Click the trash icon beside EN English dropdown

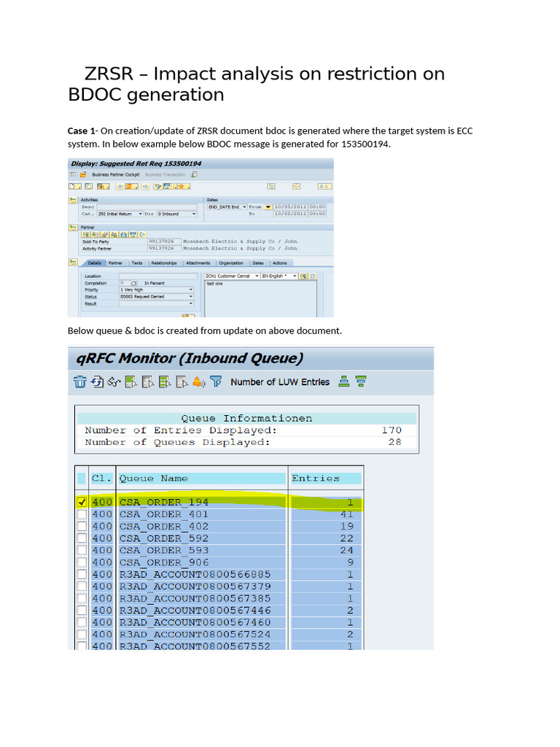(x=312, y=276)
